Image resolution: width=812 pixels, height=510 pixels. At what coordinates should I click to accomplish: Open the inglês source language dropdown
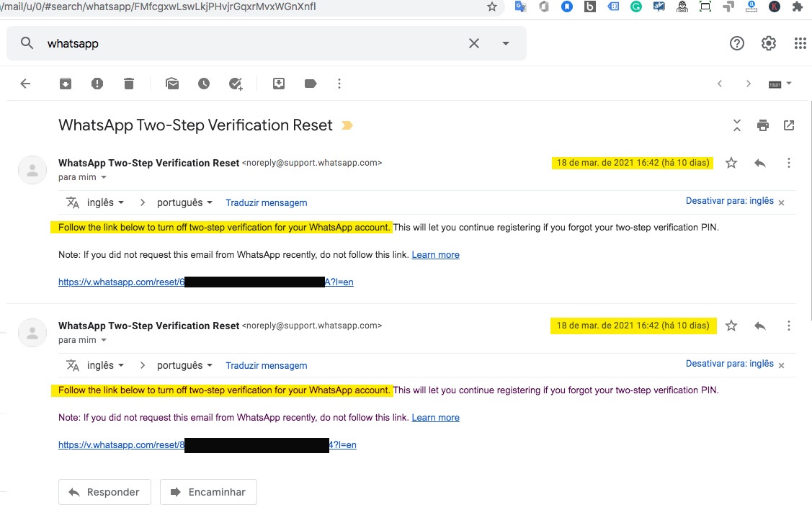point(105,202)
